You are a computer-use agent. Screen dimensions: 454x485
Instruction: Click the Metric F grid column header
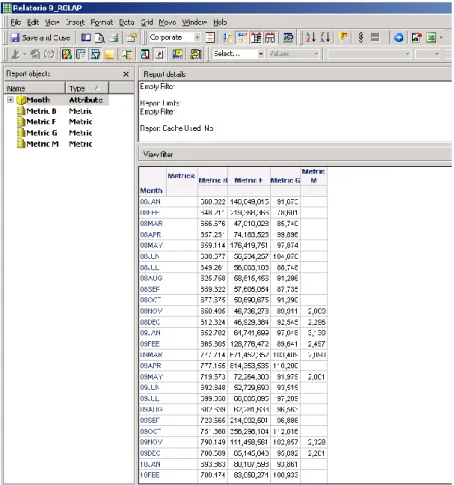(x=249, y=180)
